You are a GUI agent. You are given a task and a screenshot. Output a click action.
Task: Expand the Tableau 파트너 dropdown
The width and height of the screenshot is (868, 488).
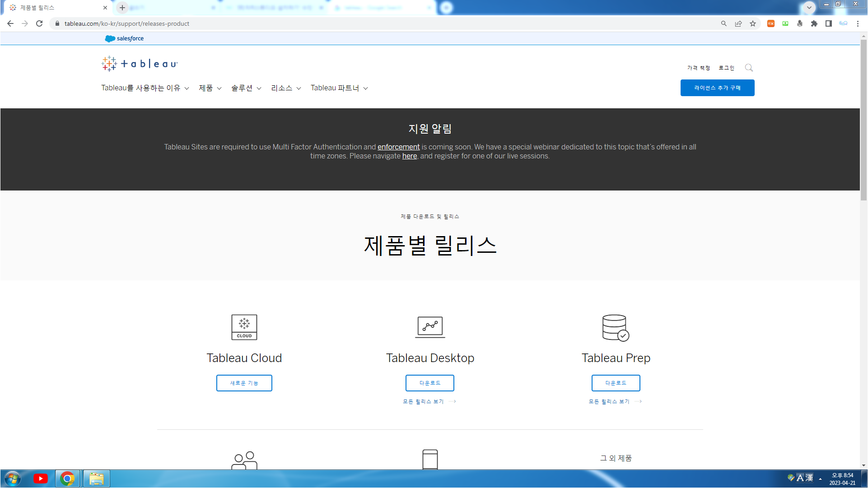click(339, 88)
